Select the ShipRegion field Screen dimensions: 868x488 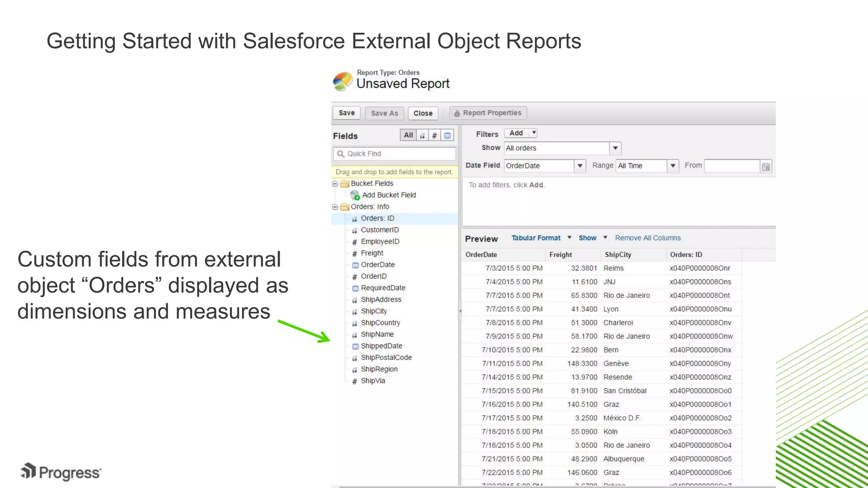379,369
